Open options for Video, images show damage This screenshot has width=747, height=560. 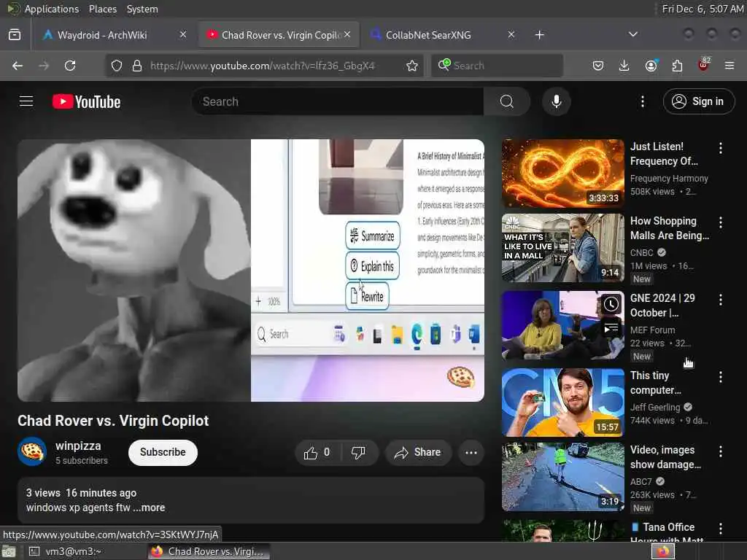tap(720, 451)
